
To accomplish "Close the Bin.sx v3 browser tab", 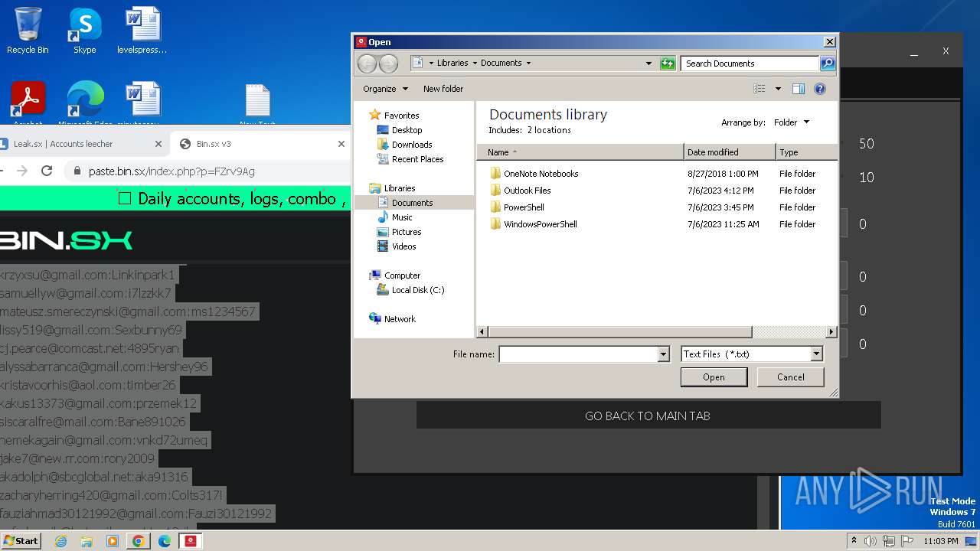I will pos(341,144).
